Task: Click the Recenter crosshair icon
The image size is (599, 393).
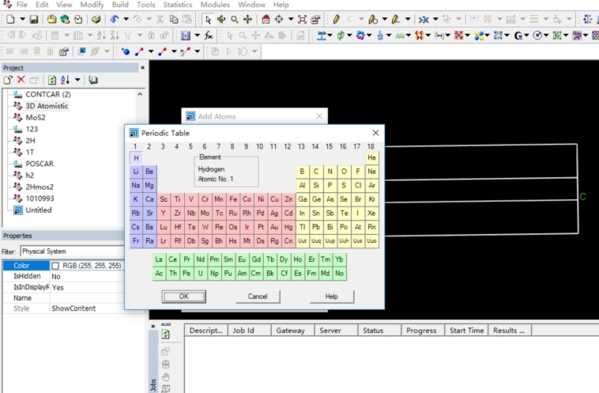Action: tap(279, 19)
